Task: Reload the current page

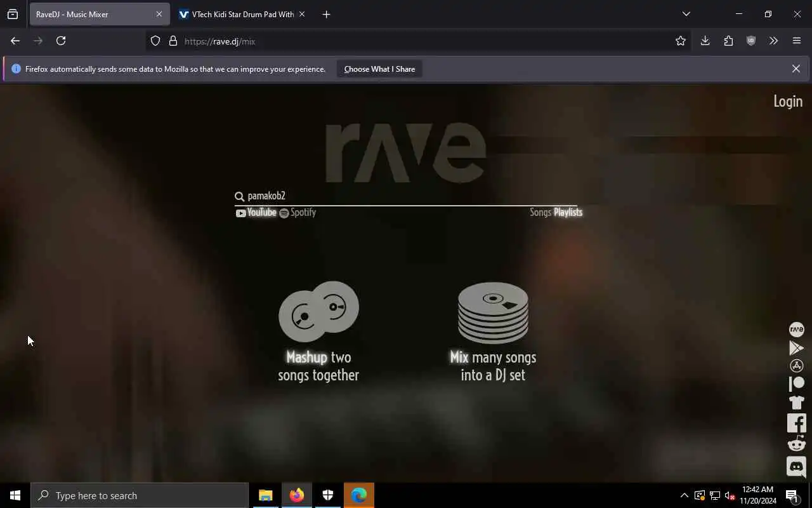Action: coord(61,41)
